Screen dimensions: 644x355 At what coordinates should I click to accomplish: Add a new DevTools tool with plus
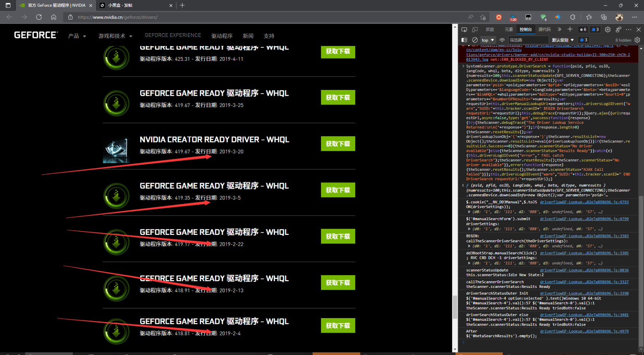(570, 29)
